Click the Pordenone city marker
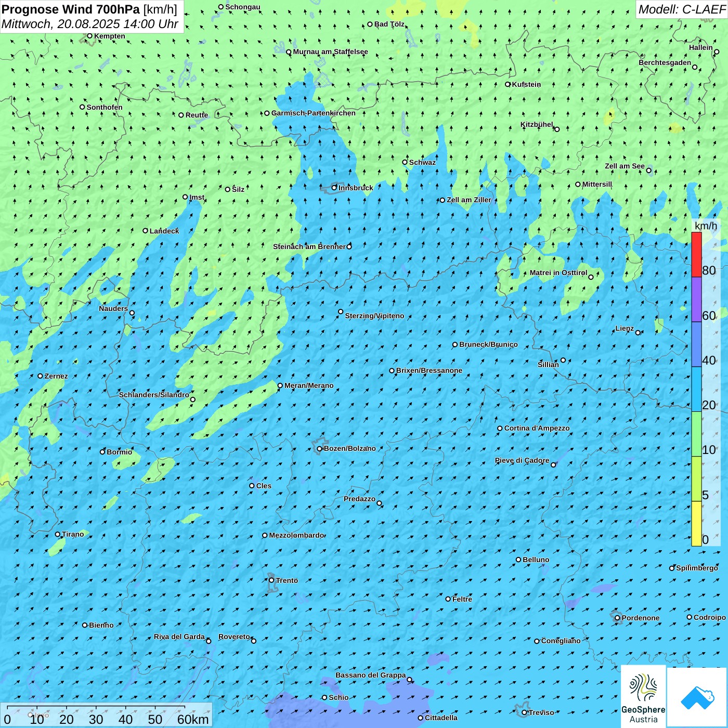 [617, 618]
